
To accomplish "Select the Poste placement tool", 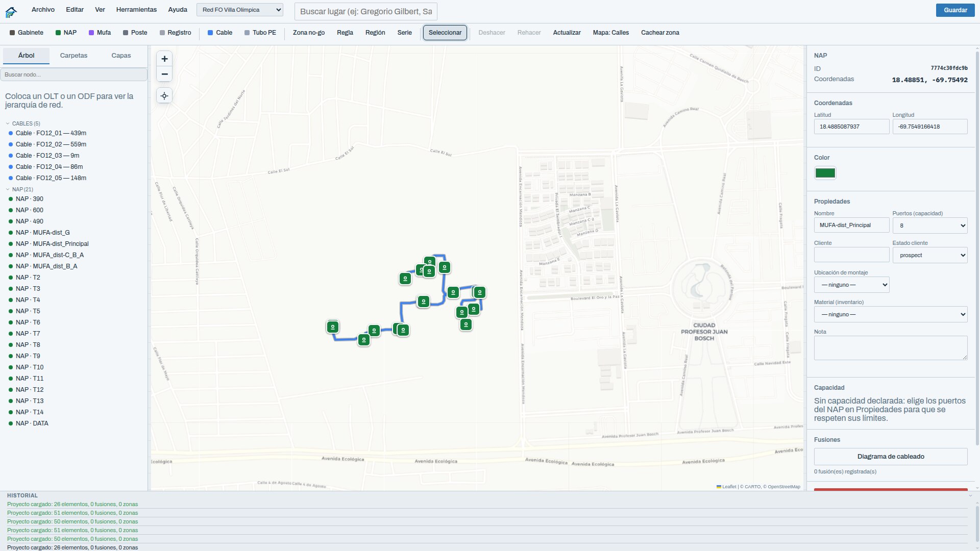I will pos(135,33).
